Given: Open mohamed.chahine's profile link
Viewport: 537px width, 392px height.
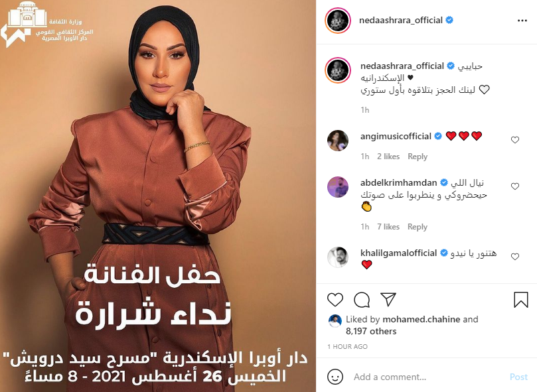Looking at the screenshot, I should 421,319.
